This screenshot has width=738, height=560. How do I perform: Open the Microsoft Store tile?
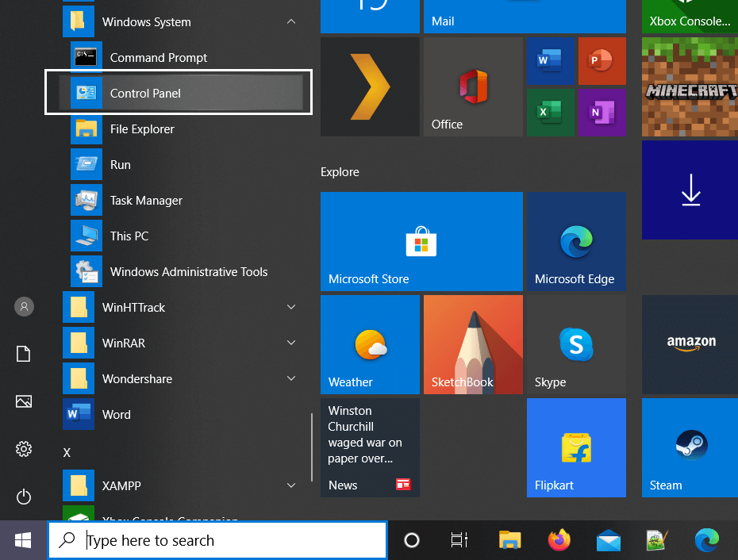point(421,242)
